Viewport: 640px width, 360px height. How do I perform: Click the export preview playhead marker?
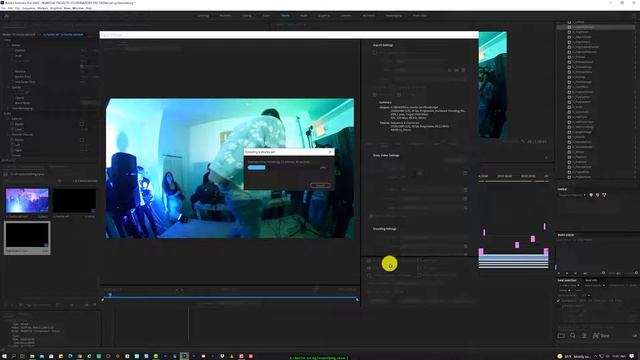pyautogui.click(x=110, y=294)
